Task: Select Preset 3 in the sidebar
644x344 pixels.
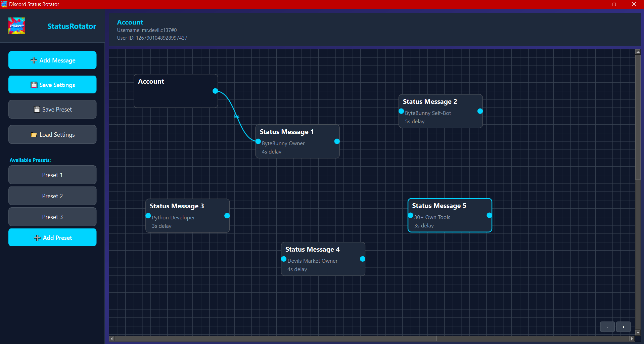Action: 52,217
